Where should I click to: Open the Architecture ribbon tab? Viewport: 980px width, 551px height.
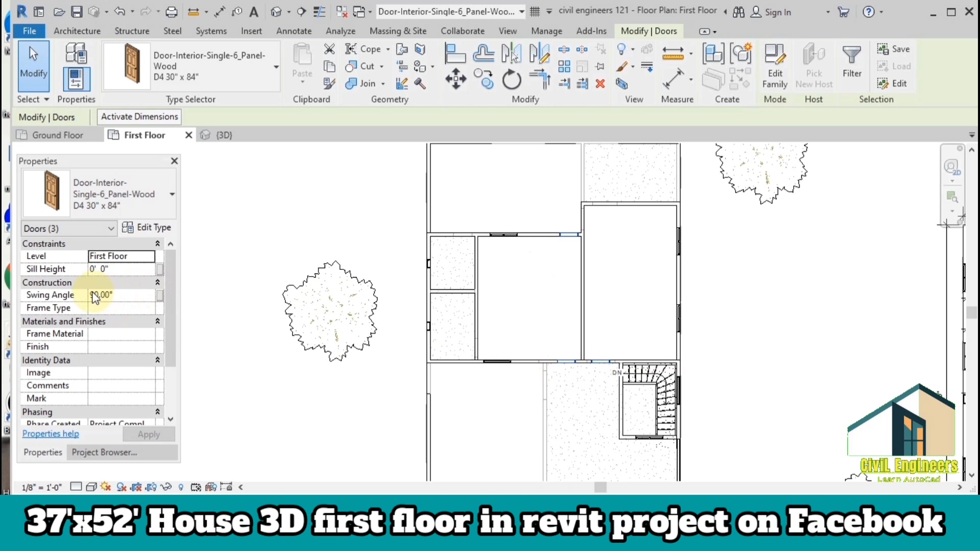77,31
